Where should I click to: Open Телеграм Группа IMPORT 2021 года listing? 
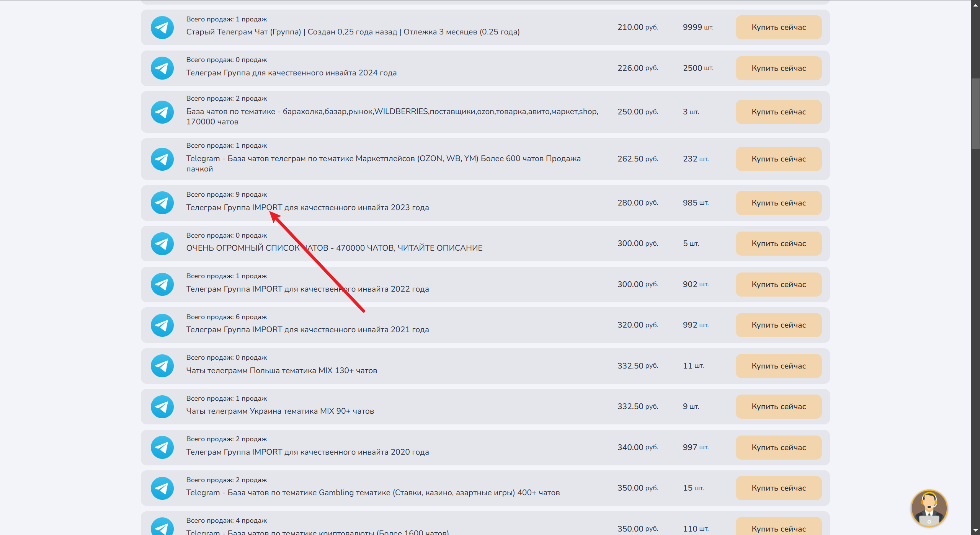pyautogui.click(x=307, y=329)
